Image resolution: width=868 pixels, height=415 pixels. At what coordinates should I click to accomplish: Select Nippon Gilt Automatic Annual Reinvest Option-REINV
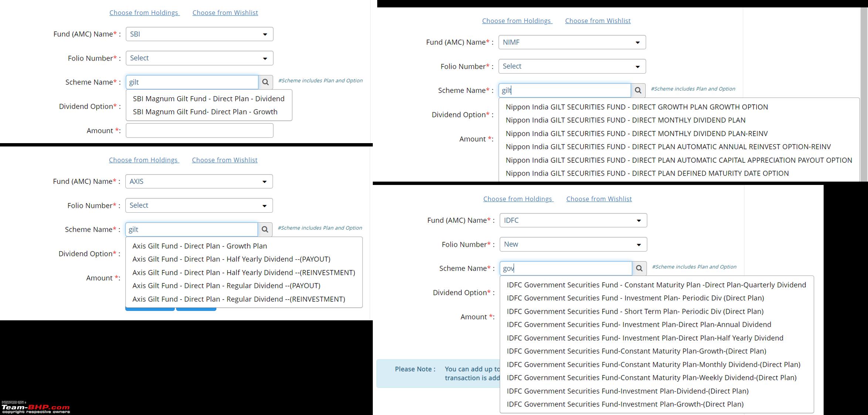click(679, 146)
